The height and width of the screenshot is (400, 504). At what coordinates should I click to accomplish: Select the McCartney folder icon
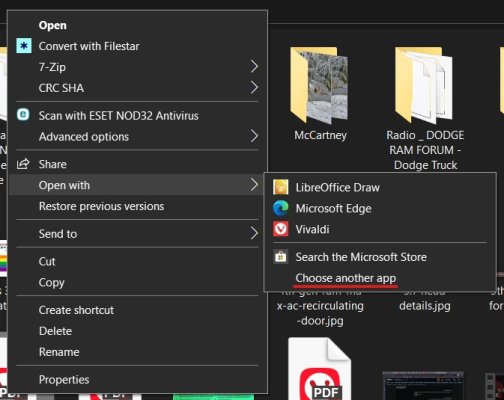(x=319, y=85)
